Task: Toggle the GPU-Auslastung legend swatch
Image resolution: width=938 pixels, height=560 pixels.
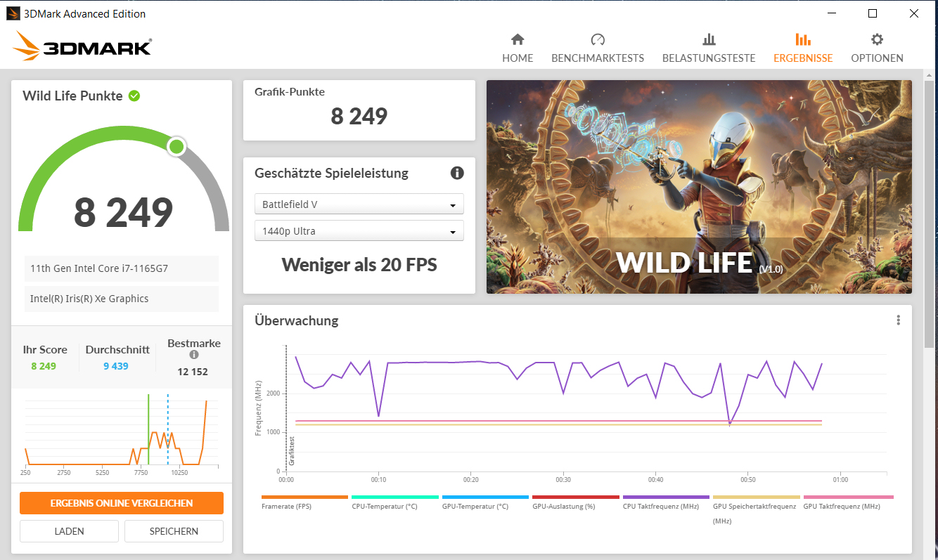Action: click(576, 497)
